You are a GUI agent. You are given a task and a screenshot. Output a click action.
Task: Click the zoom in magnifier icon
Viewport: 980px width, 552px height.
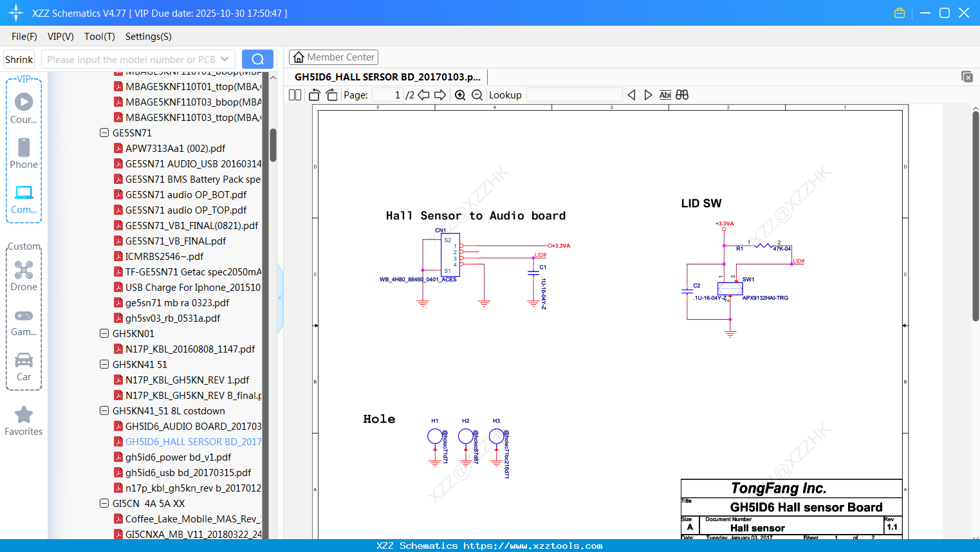pos(460,95)
